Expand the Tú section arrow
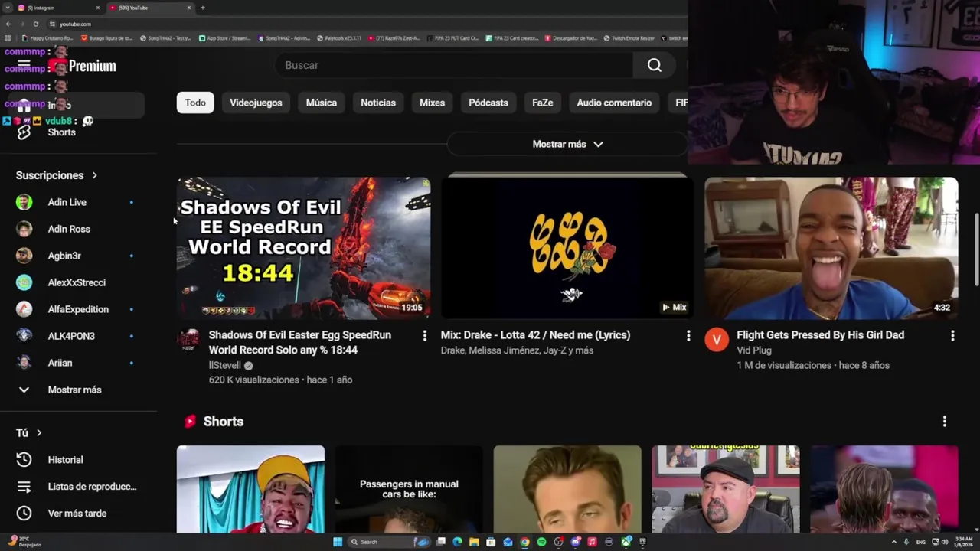Viewport: 980px width, 551px height. pyautogui.click(x=39, y=433)
